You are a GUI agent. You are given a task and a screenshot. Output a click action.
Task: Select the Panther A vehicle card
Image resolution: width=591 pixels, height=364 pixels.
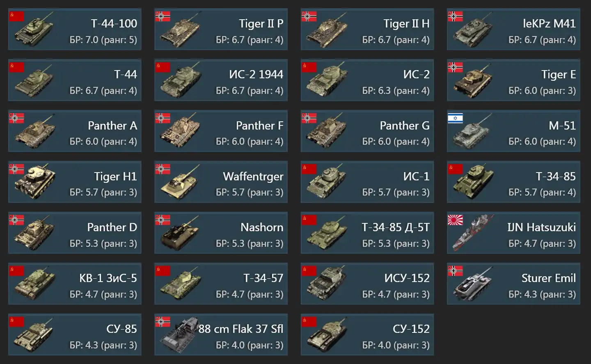(x=75, y=131)
